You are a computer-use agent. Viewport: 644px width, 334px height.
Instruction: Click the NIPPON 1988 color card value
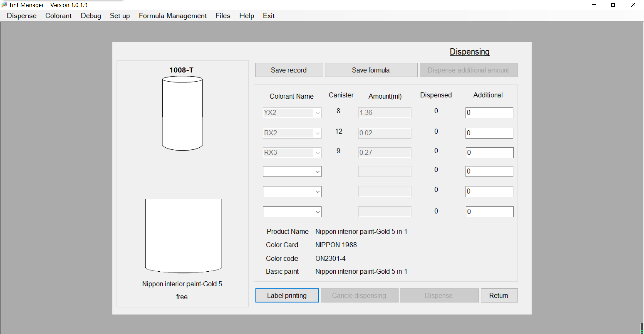[336, 245]
